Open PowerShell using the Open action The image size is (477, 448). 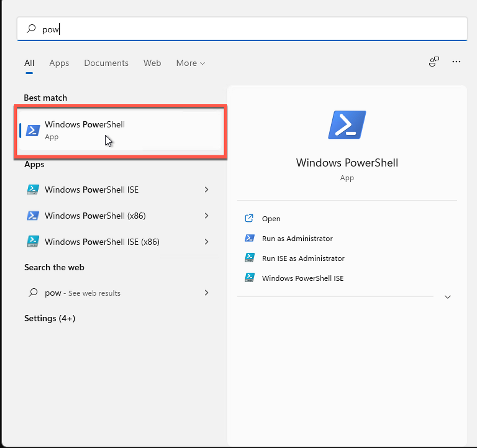click(271, 219)
